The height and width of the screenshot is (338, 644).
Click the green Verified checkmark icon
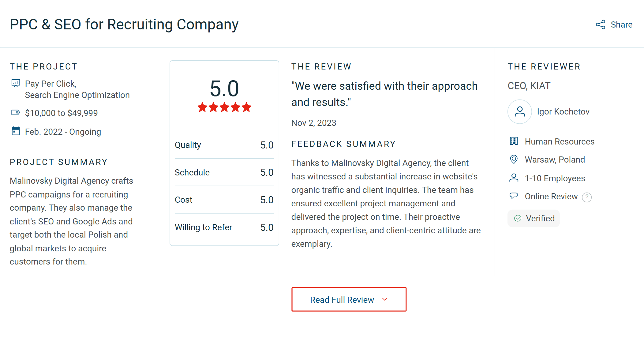coord(518,218)
